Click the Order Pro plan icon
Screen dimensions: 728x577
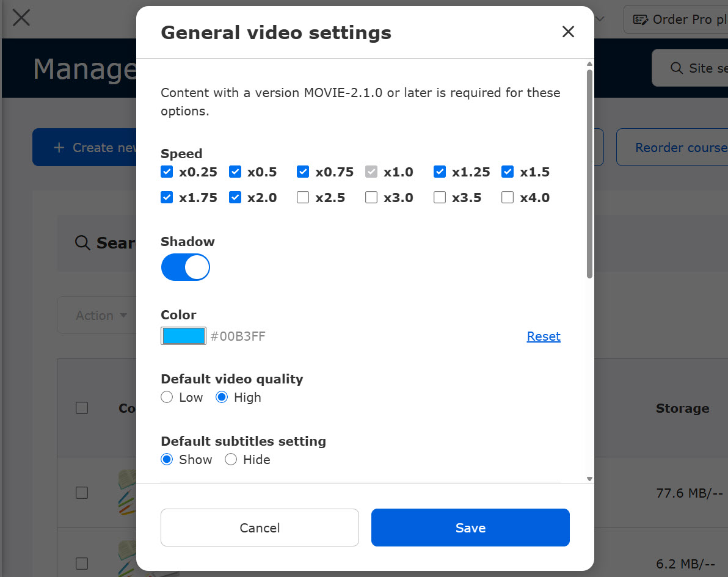(x=640, y=20)
